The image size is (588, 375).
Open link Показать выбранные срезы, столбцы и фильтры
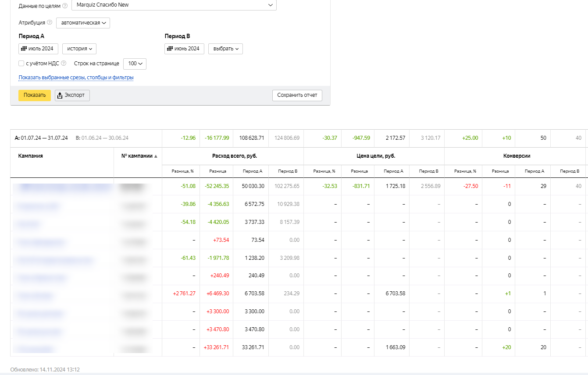[x=76, y=78]
